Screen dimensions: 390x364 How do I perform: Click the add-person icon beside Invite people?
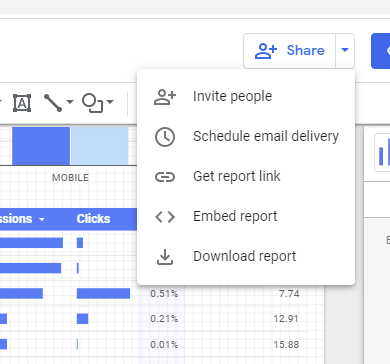coord(165,97)
